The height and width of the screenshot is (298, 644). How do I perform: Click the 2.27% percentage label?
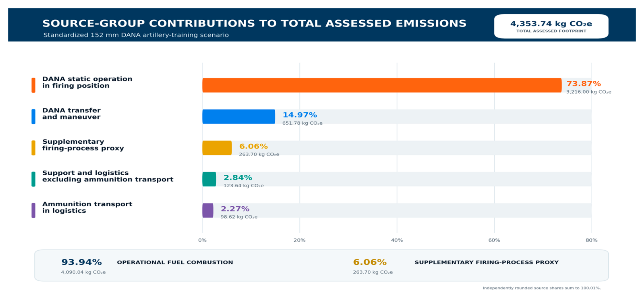(x=235, y=209)
